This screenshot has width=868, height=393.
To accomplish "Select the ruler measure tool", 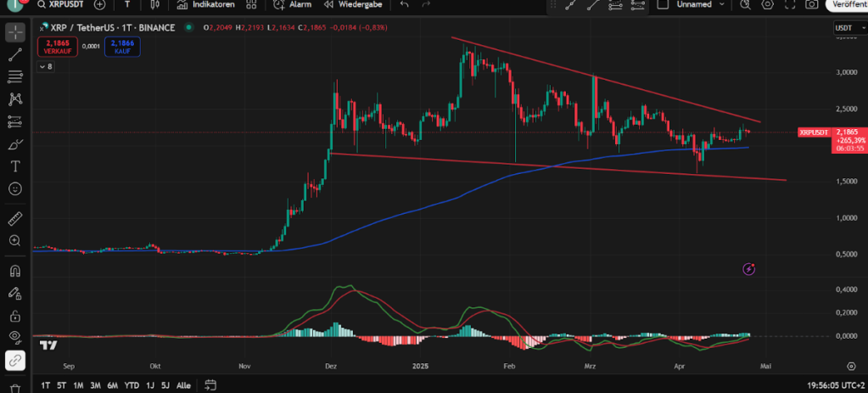I will point(15,218).
